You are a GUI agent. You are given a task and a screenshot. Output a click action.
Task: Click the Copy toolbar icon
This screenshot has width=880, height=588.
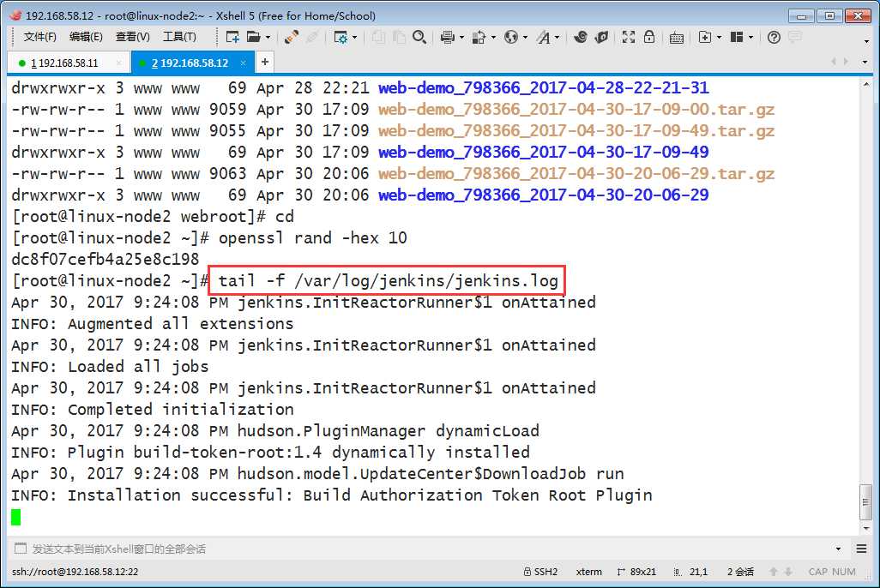[379, 37]
